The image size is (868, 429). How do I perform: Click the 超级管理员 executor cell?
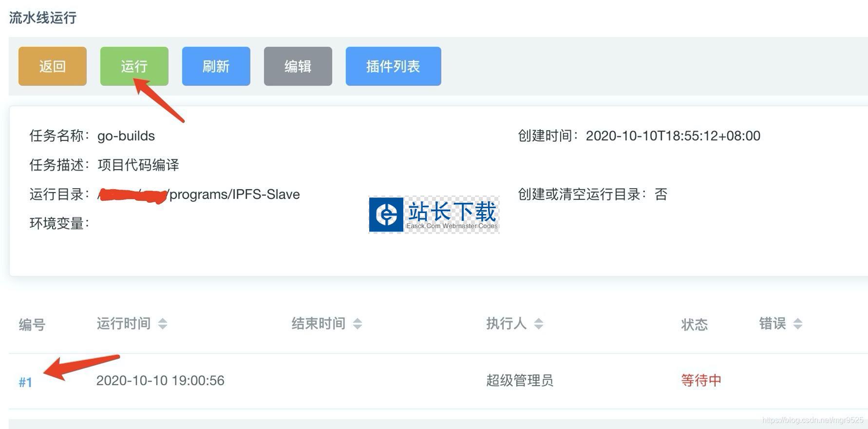520,380
